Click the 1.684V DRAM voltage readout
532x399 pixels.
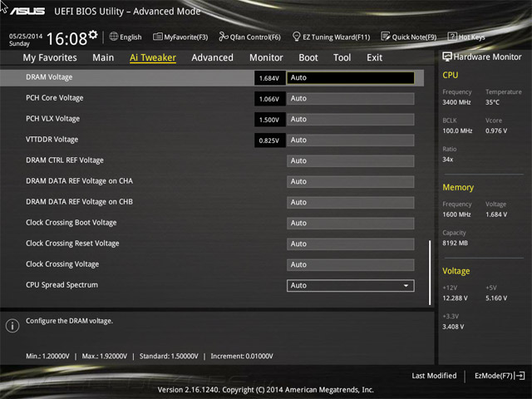[269, 78]
